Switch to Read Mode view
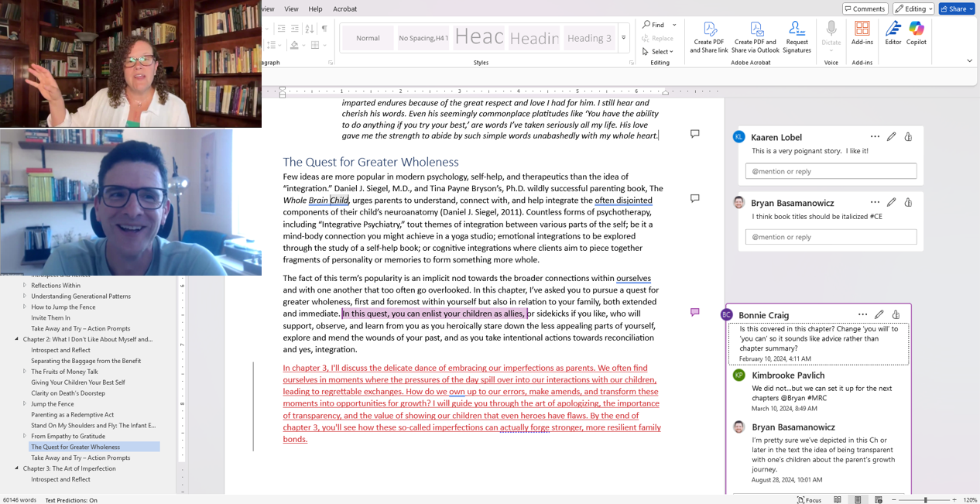 tap(837, 500)
